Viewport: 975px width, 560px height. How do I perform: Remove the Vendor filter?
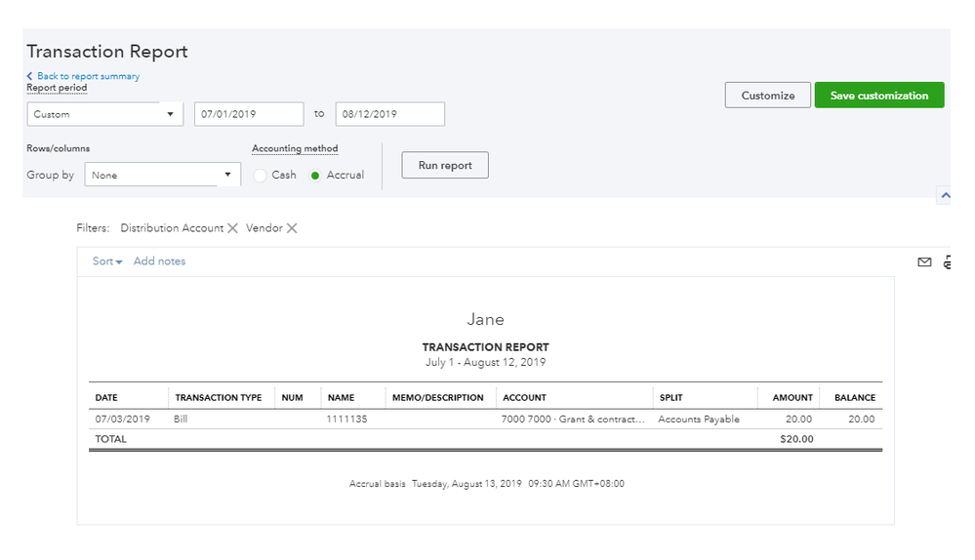(x=292, y=228)
